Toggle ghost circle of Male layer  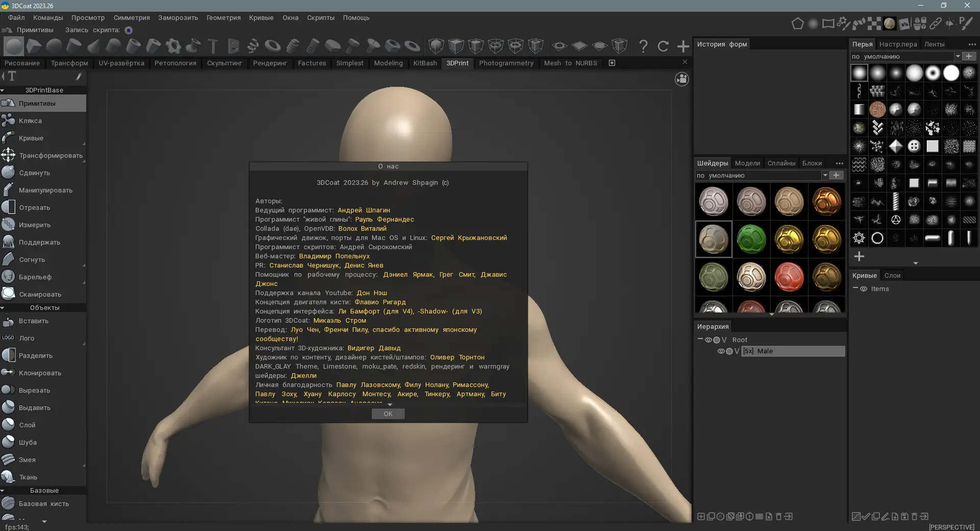pos(729,351)
